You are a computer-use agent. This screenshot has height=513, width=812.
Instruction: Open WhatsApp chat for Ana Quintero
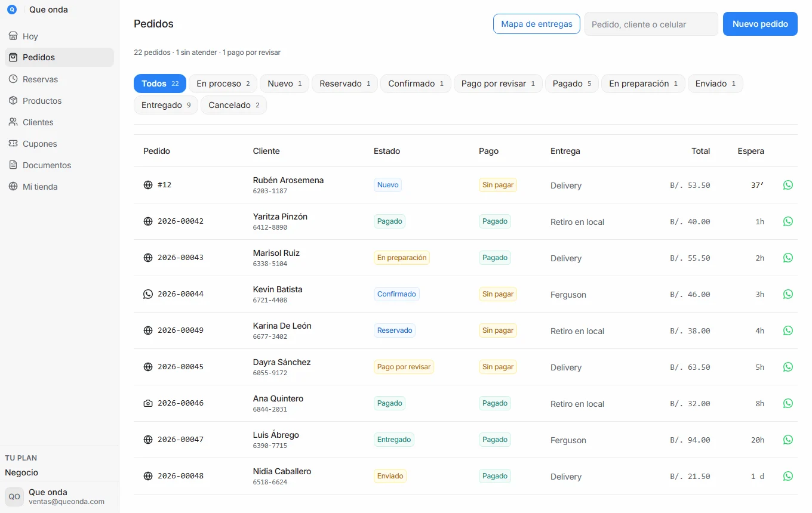pos(788,403)
